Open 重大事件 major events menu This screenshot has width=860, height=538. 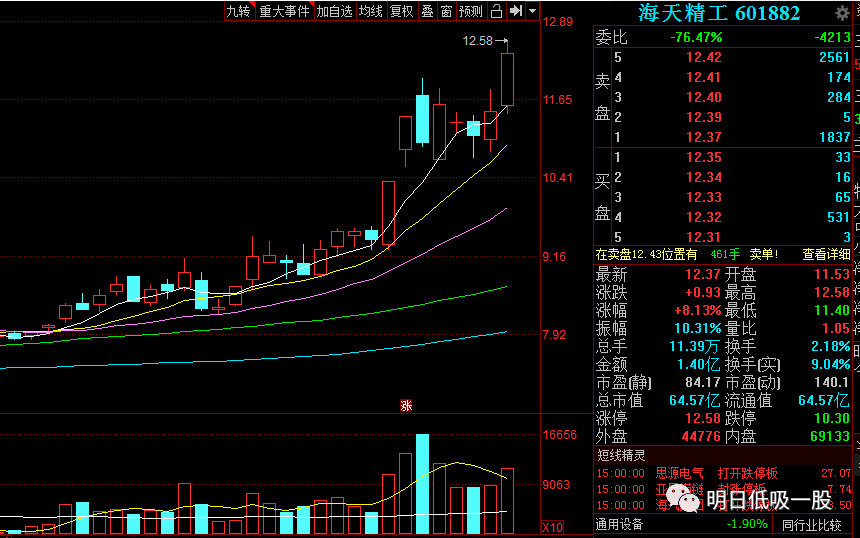coord(285,11)
